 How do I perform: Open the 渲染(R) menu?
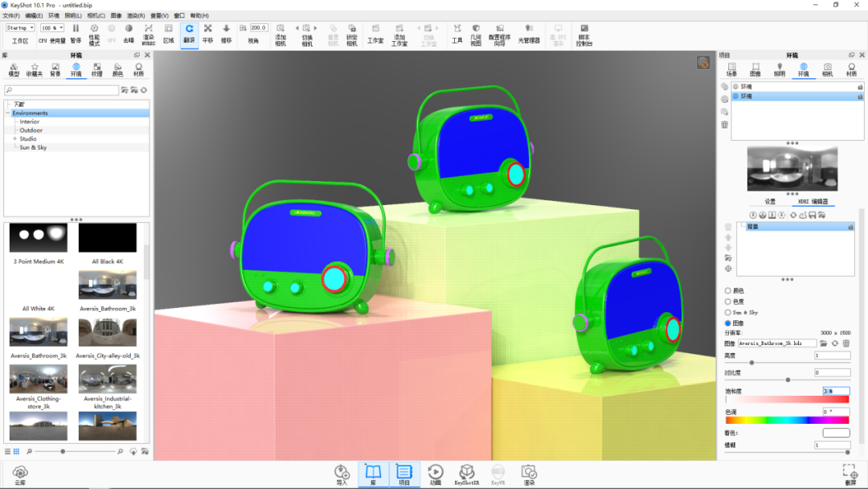click(x=136, y=15)
